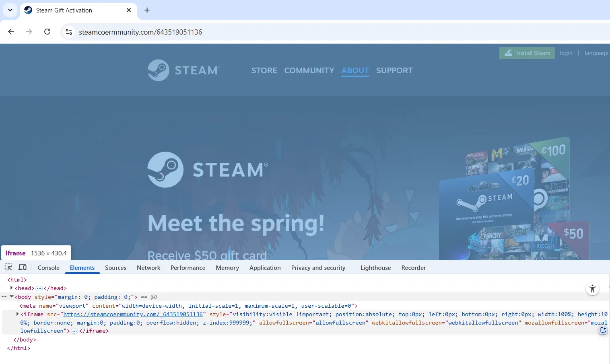Screen dimensions: 610x364
Task: Select the closing body tag line
Action: click(x=25, y=339)
